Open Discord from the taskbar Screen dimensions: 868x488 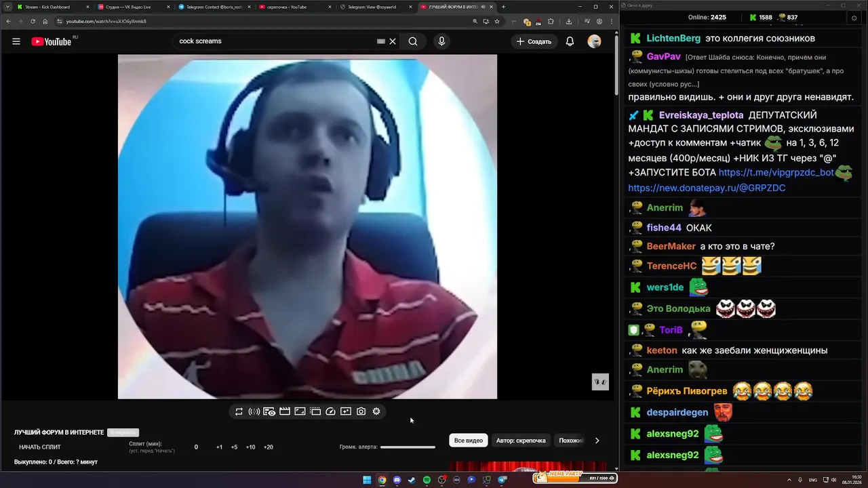tap(397, 480)
